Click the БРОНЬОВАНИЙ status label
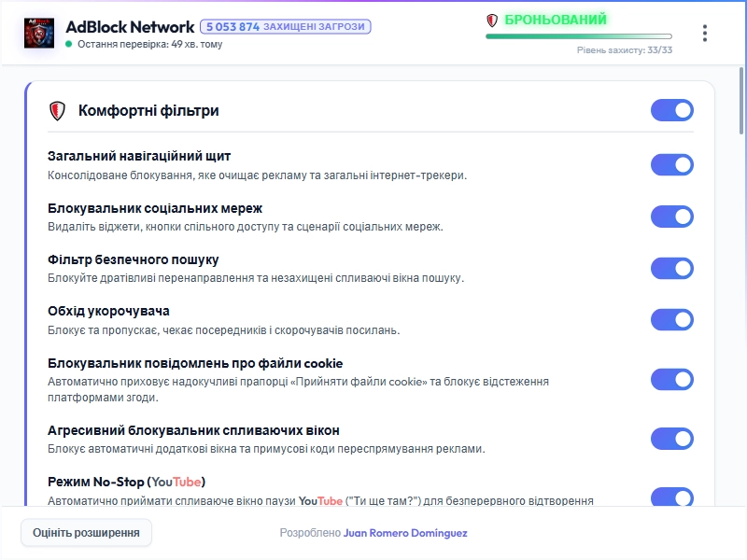The height and width of the screenshot is (560, 747). (x=556, y=20)
